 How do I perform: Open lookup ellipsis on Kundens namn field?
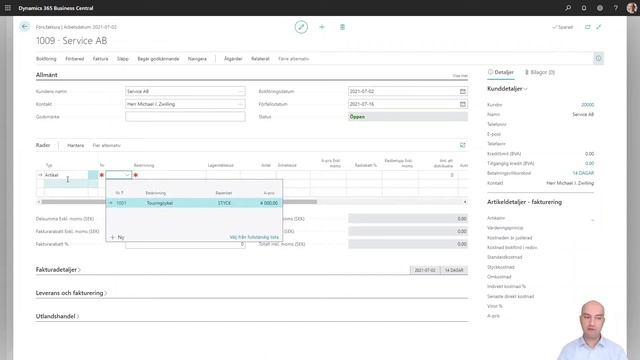[240, 91]
